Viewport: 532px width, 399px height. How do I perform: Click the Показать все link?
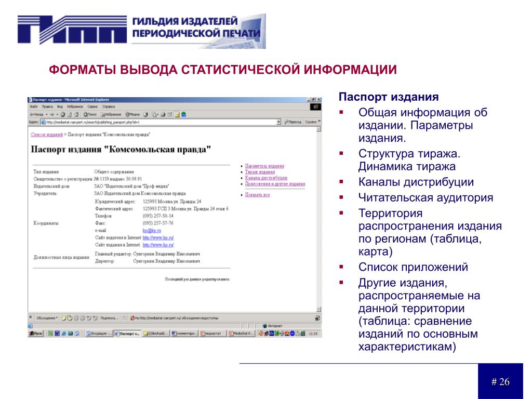(x=257, y=195)
